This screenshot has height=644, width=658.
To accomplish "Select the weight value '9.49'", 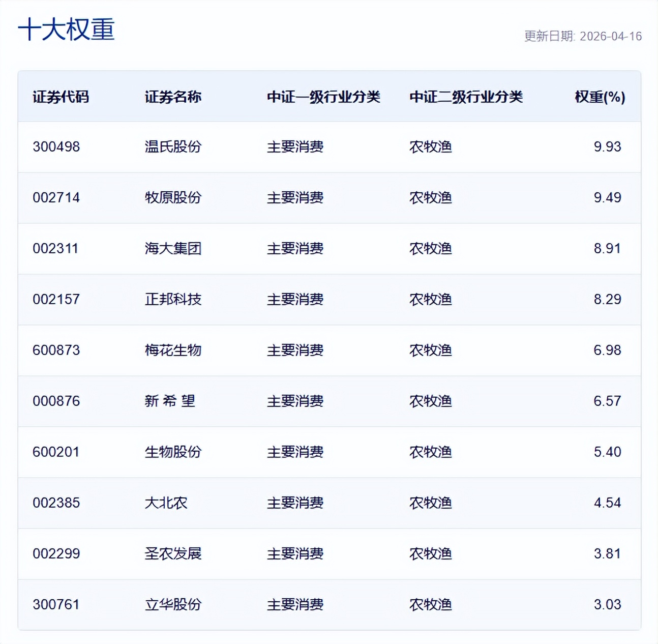I will [x=607, y=197].
